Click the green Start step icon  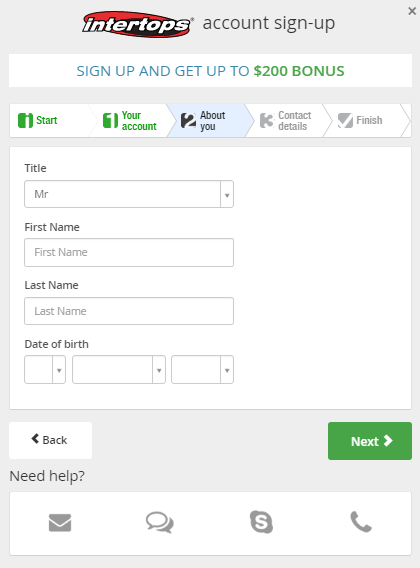coord(25,120)
